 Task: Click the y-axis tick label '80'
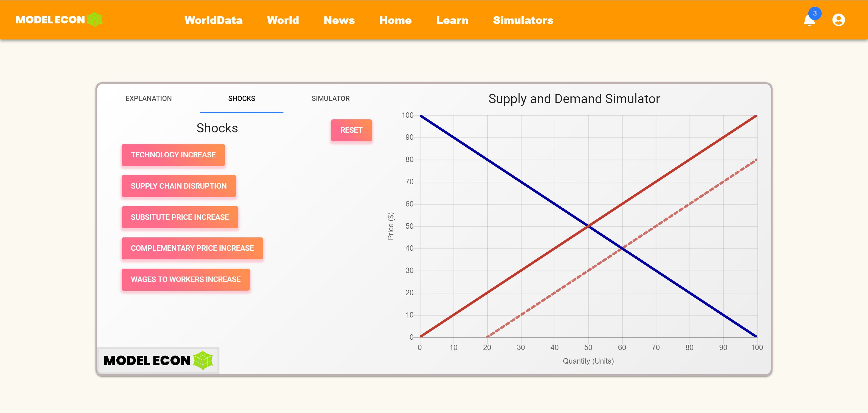point(409,160)
